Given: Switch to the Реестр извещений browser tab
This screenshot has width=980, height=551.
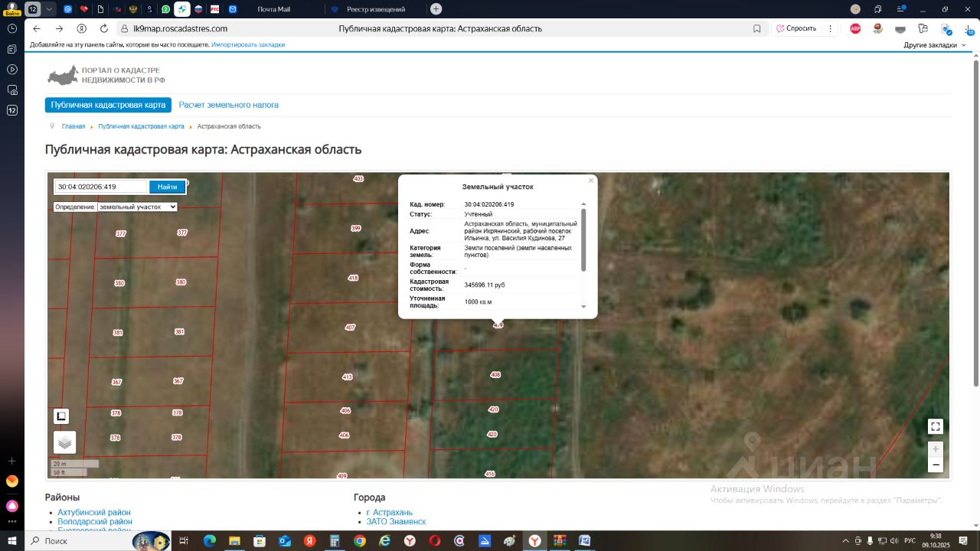Looking at the screenshot, I should point(375,9).
